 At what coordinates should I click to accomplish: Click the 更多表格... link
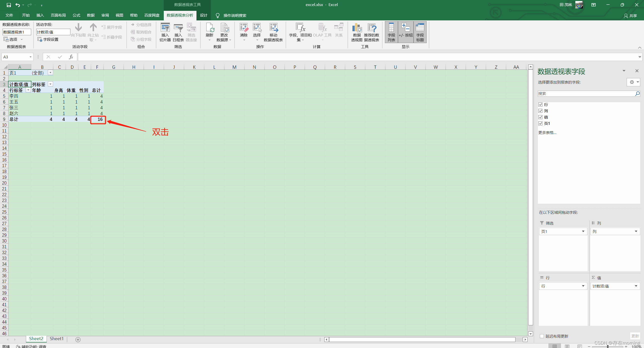coord(547,133)
